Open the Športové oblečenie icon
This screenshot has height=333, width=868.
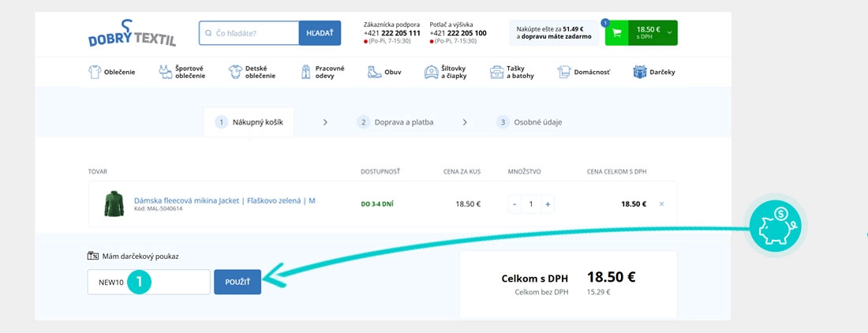click(x=165, y=72)
